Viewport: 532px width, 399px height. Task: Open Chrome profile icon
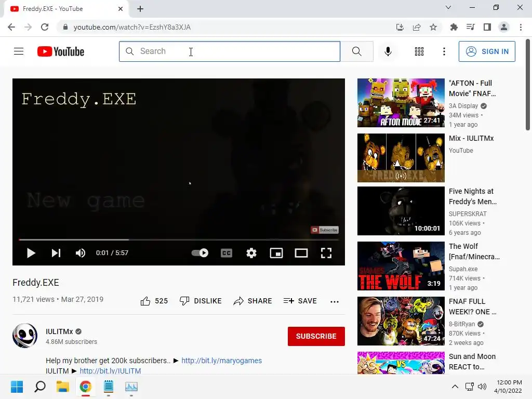pyautogui.click(x=504, y=27)
